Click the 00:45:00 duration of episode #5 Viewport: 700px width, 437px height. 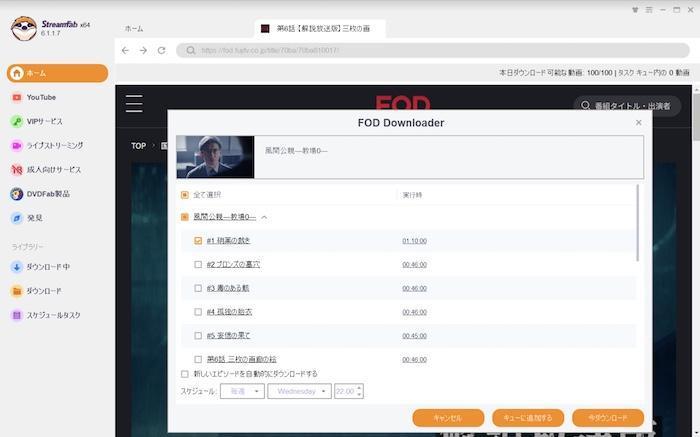(414, 336)
